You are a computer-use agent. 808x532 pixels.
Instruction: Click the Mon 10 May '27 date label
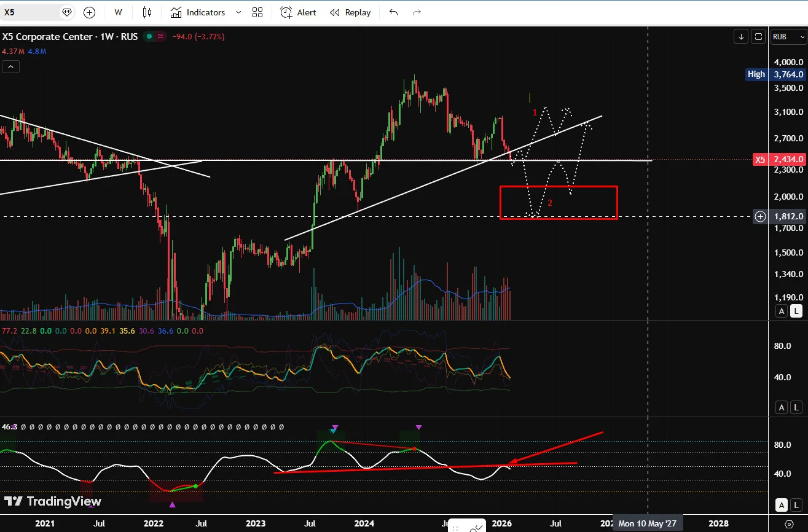(648, 523)
